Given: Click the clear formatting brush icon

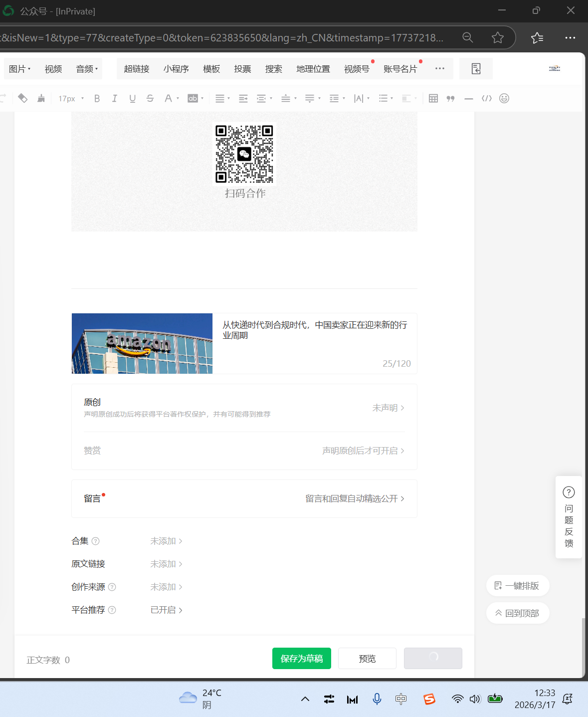Looking at the screenshot, I should click(x=41, y=98).
